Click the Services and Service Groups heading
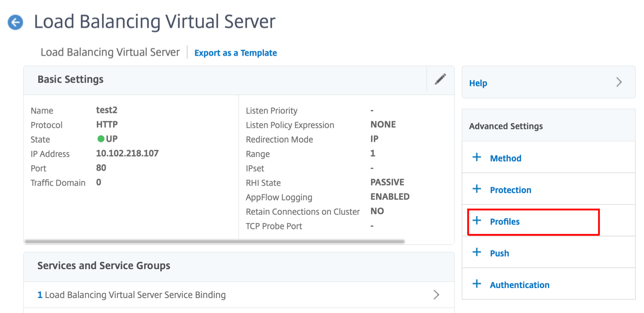This screenshot has width=644, height=313. click(x=104, y=266)
